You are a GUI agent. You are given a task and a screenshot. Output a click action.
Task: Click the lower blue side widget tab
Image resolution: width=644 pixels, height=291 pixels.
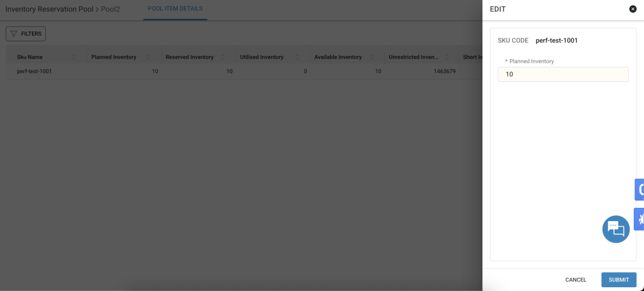(x=639, y=219)
